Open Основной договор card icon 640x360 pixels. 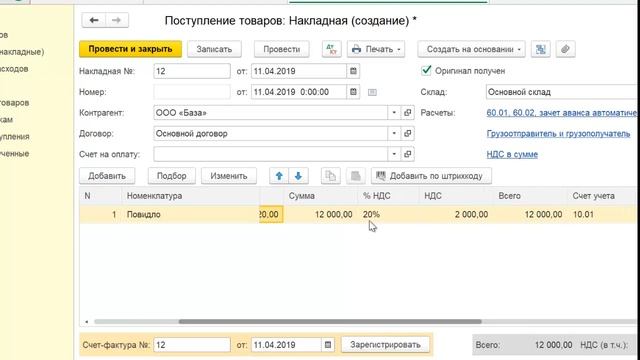click(x=407, y=133)
